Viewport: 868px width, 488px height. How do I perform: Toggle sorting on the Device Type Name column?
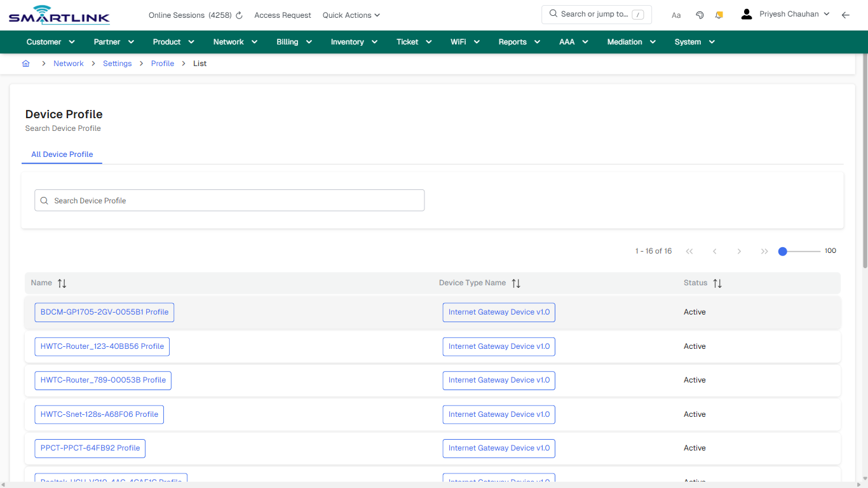(516, 283)
